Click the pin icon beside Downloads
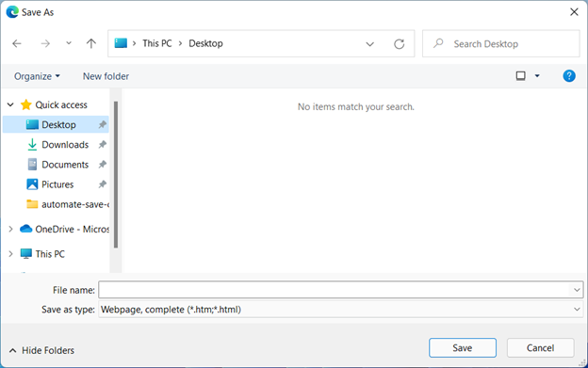 [x=103, y=145]
